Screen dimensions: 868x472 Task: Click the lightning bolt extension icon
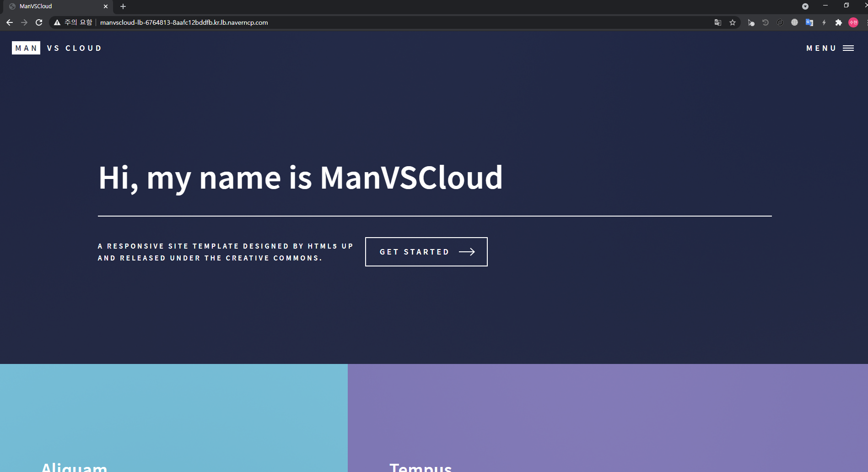pyautogui.click(x=824, y=22)
